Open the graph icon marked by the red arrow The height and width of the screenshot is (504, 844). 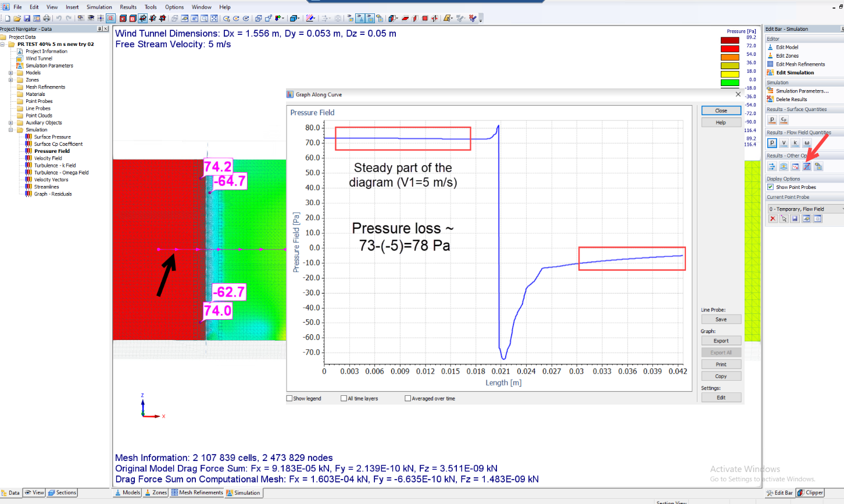coord(807,166)
